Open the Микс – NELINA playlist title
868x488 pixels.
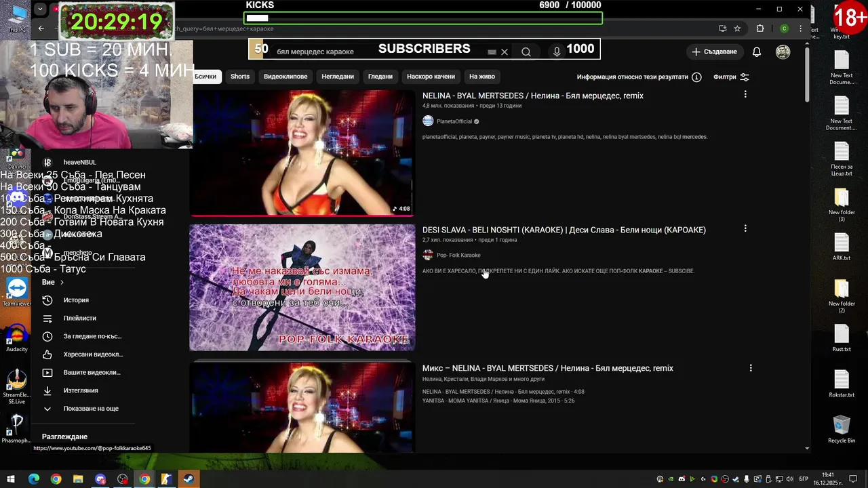[x=548, y=368]
